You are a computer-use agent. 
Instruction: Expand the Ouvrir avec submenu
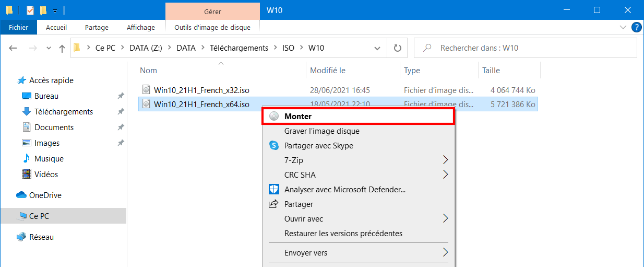[x=445, y=219]
